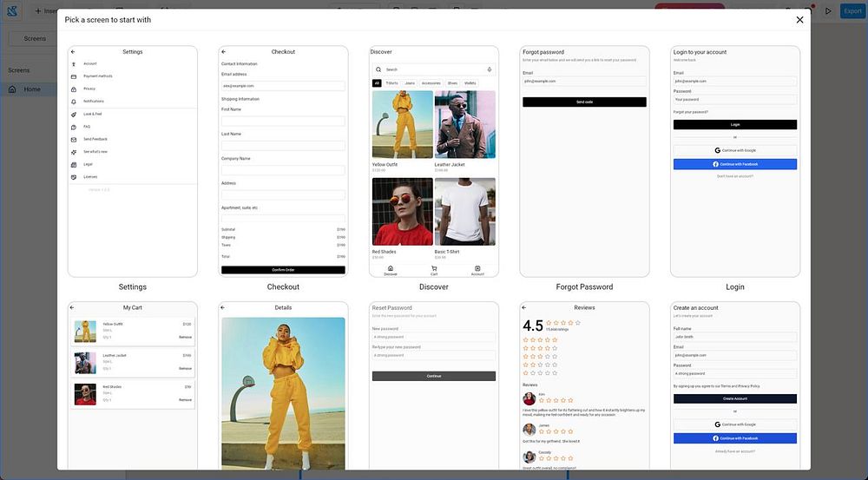Click 'Forgot your password?' in Login preview

[x=690, y=112]
